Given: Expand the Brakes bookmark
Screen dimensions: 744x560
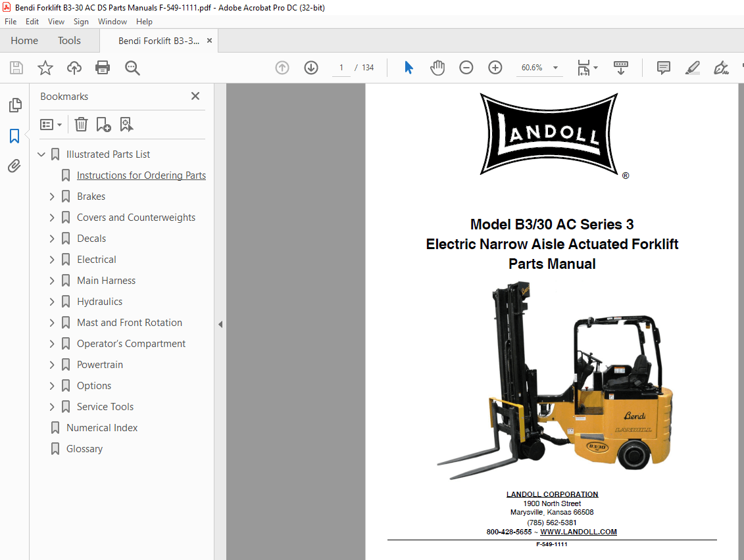Looking at the screenshot, I should 52,196.
